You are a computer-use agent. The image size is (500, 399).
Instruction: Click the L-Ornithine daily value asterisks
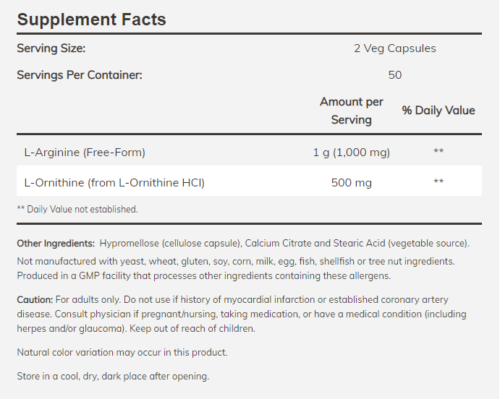[x=438, y=181]
